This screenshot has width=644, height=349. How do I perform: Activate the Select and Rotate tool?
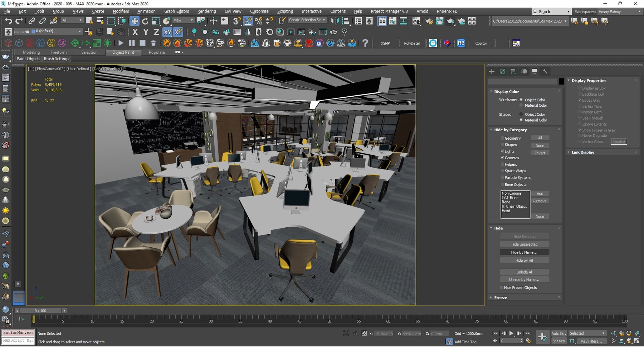145,21
